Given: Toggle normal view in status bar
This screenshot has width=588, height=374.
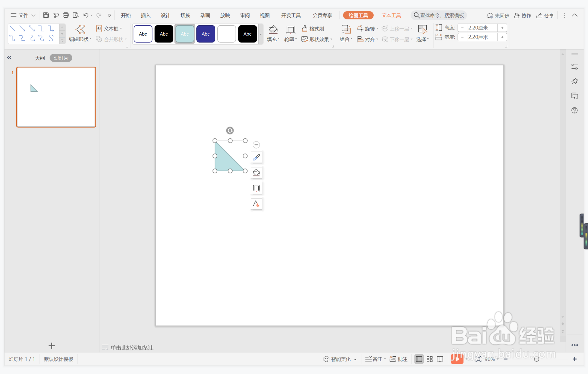Looking at the screenshot, I should coord(419,359).
